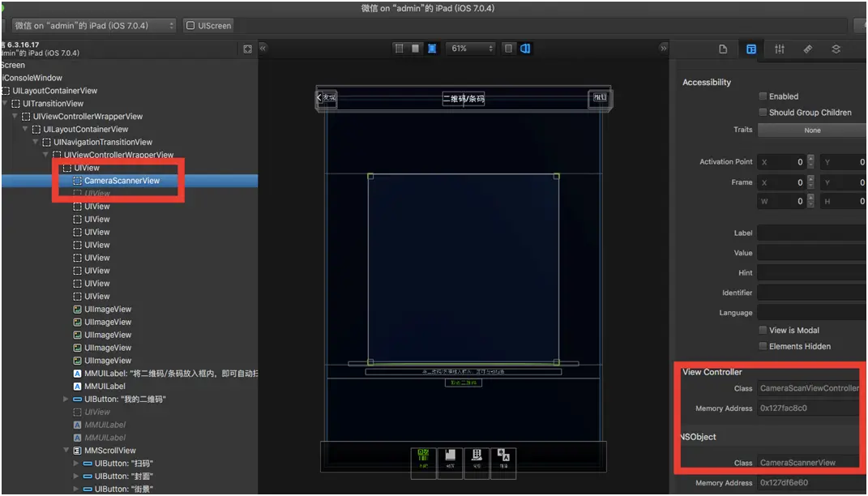
Task: Collapse the left outline panel with « chevron
Action: click(x=263, y=49)
